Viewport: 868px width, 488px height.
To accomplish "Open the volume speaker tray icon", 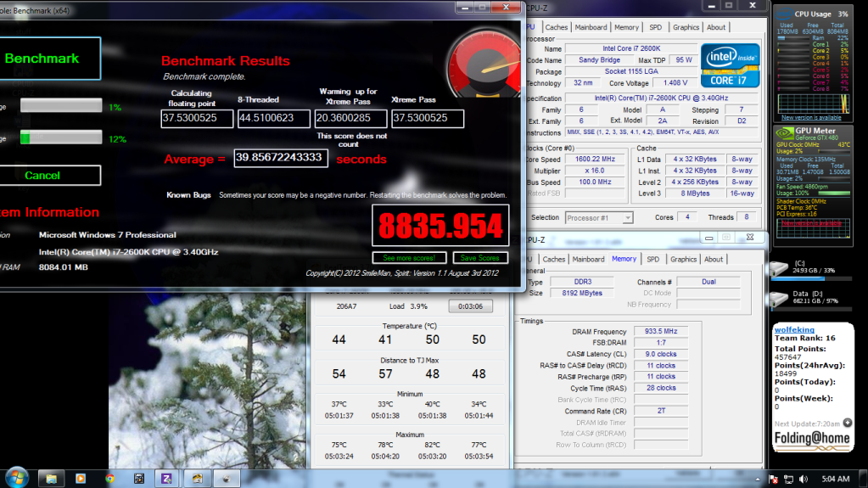I will click(x=804, y=480).
